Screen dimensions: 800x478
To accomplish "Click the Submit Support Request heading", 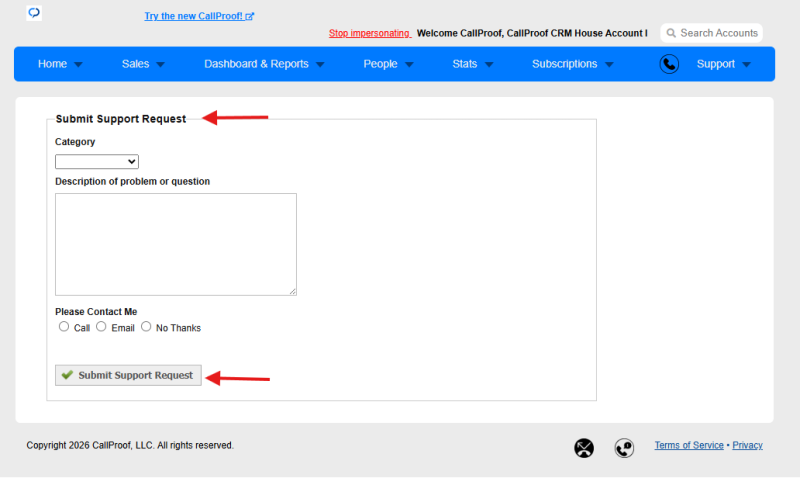I will [x=121, y=119].
